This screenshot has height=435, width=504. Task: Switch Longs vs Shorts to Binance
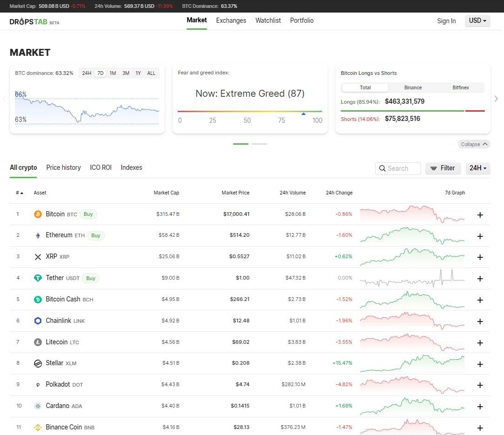click(x=413, y=87)
